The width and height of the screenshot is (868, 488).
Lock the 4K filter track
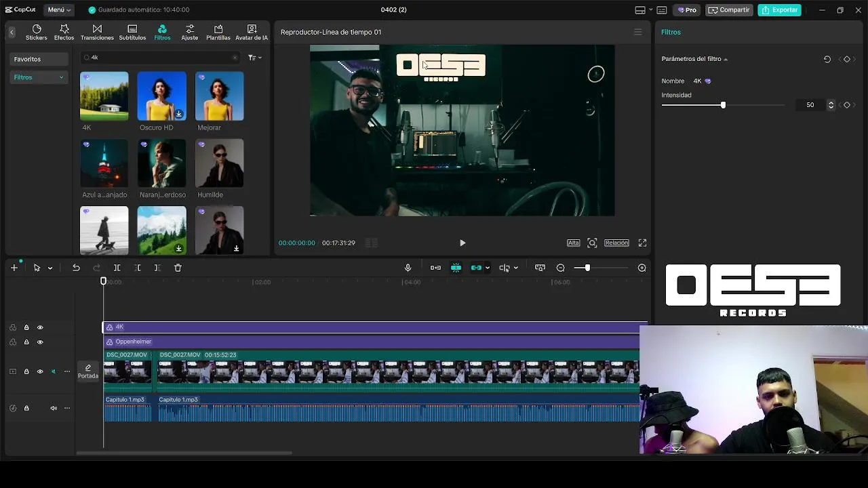coord(26,327)
